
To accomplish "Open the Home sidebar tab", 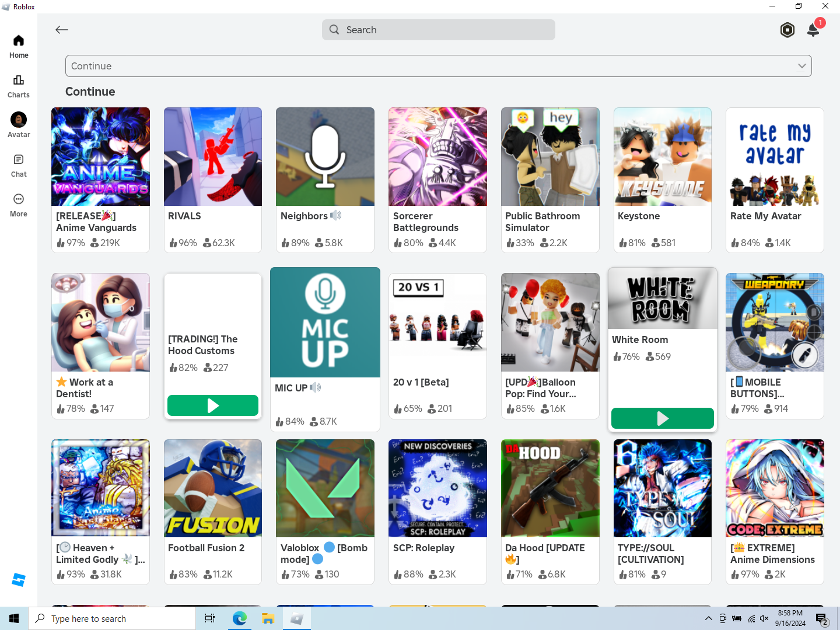I will (19, 47).
